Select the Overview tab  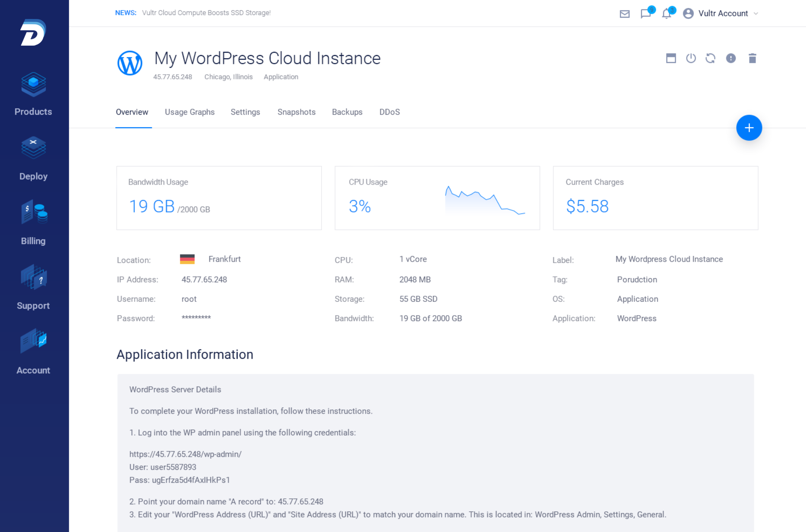[x=132, y=112]
